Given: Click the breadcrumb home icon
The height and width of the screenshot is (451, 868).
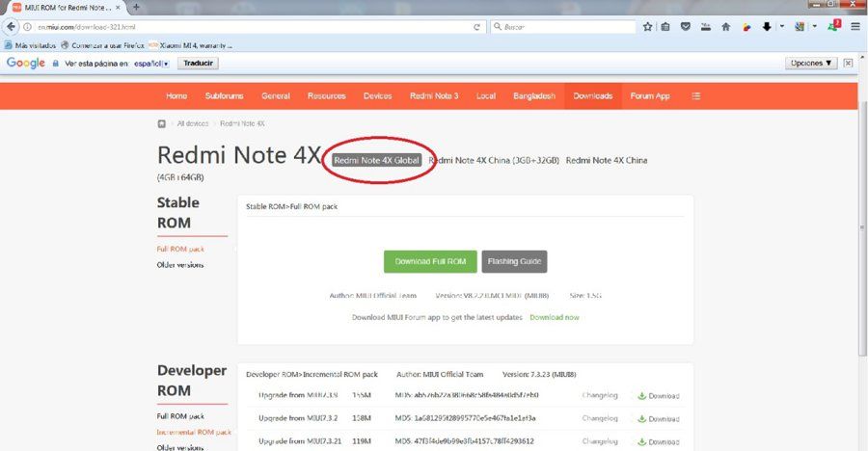Looking at the screenshot, I should (162, 124).
